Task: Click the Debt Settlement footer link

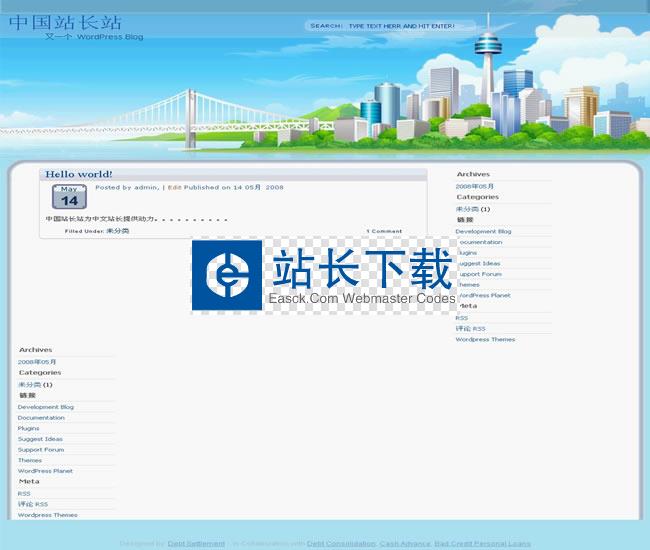Action: point(196,544)
